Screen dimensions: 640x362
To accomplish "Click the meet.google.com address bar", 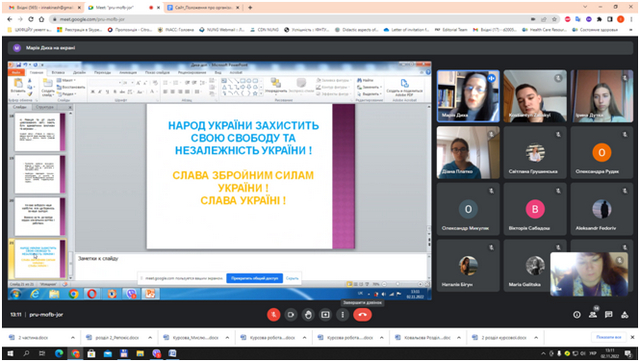I will [x=286, y=19].
